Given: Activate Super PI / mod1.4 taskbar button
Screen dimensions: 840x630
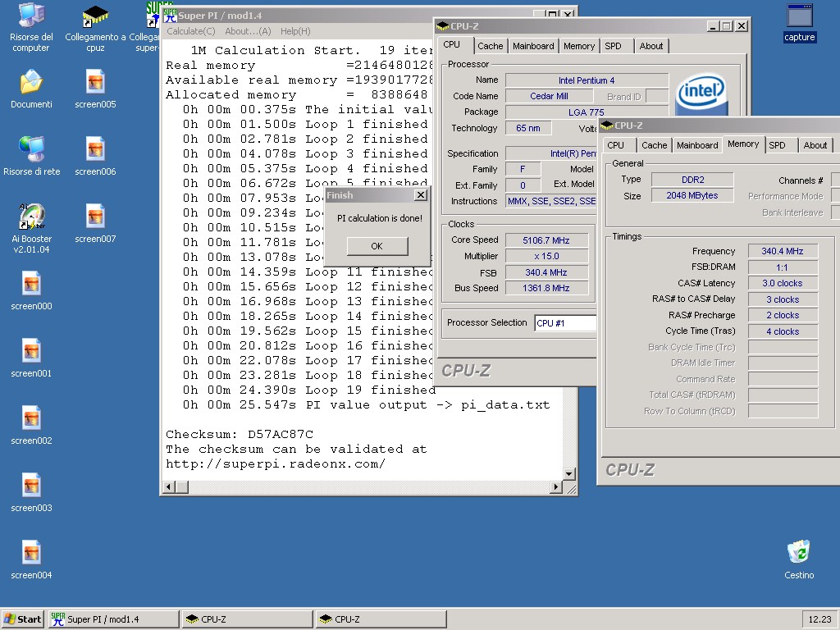Looking at the screenshot, I should click(113, 619).
